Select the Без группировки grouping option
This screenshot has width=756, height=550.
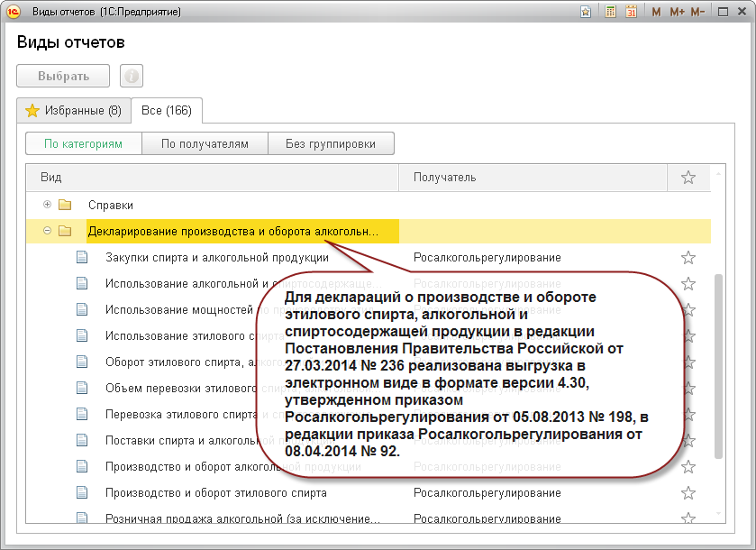tap(330, 143)
